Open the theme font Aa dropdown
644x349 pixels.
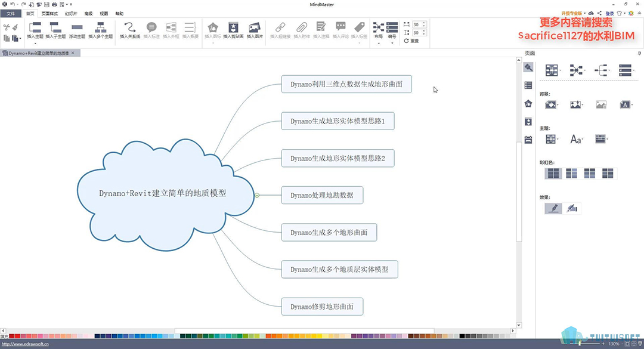click(576, 139)
